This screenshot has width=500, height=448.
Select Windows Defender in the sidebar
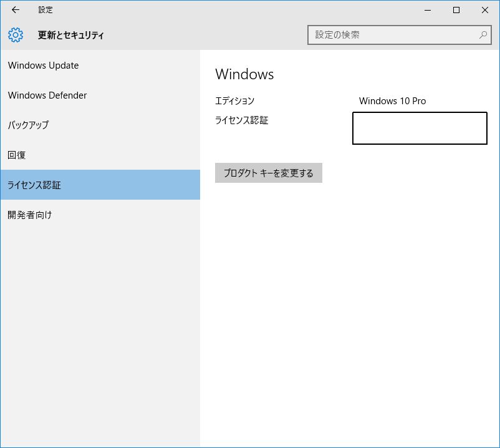coord(47,95)
